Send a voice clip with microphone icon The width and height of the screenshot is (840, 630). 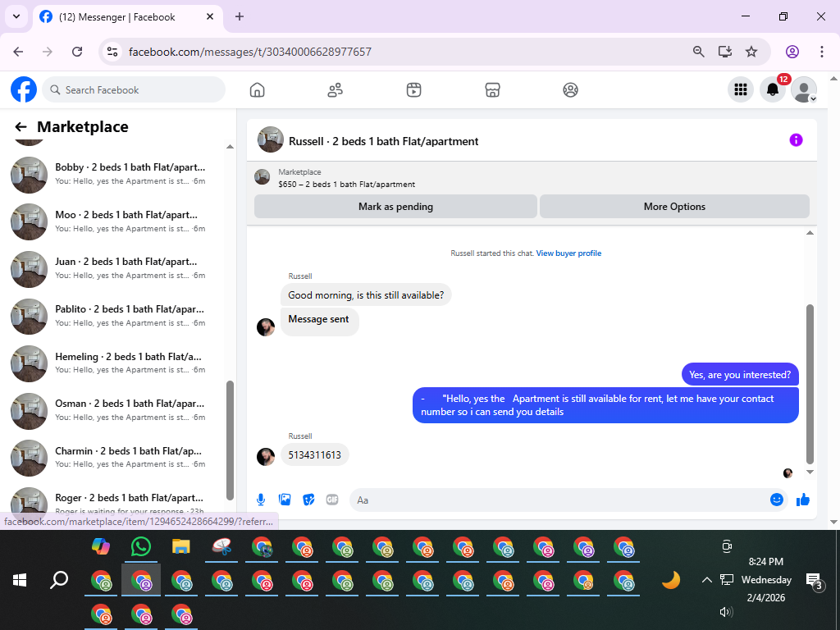click(x=261, y=500)
